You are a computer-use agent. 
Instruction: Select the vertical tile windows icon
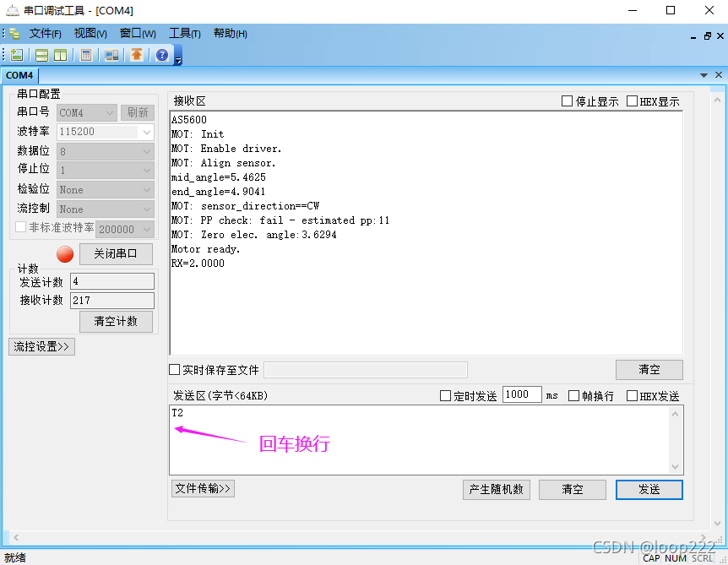coord(60,55)
